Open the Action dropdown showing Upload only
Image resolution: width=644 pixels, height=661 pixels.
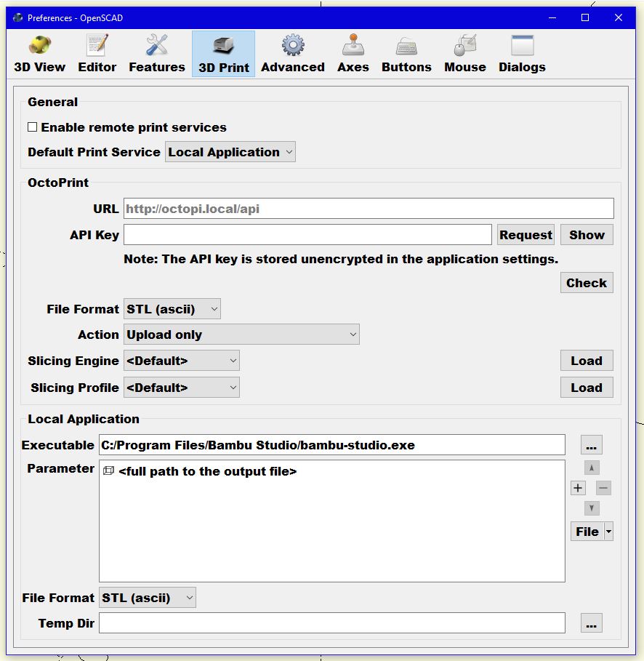pos(241,334)
